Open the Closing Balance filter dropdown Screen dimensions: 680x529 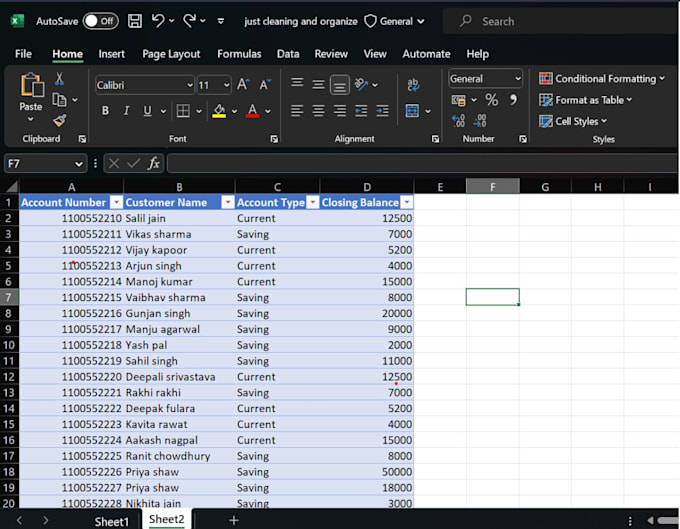[x=407, y=202]
